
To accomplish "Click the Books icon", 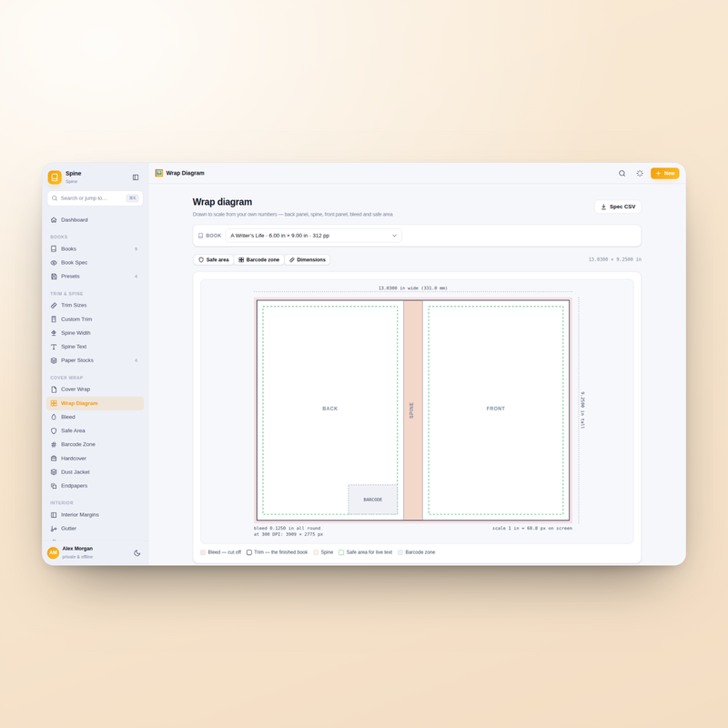I will [x=54, y=248].
